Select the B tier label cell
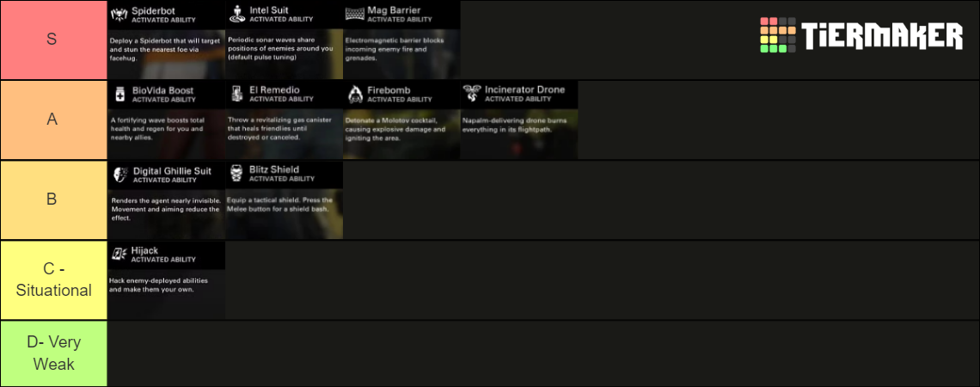 (52, 200)
